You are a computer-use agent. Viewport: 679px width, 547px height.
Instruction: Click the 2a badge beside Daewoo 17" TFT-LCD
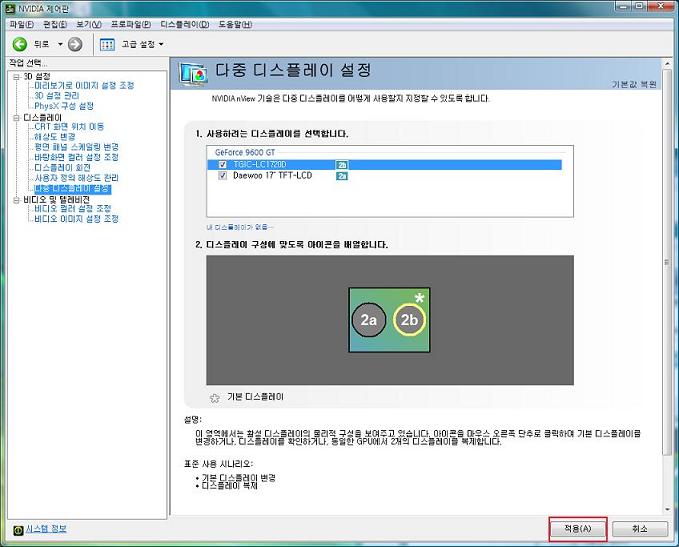coord(342,176)
